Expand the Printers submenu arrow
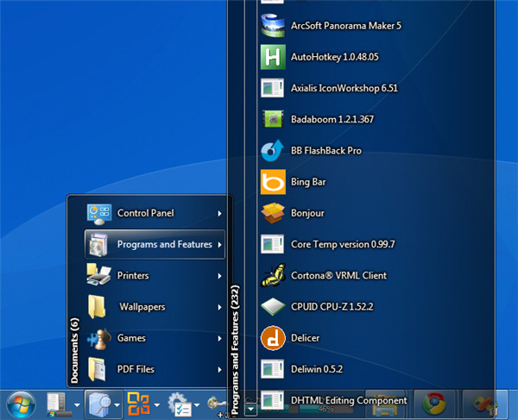The image size is (518, 420). tap(219, 276)
